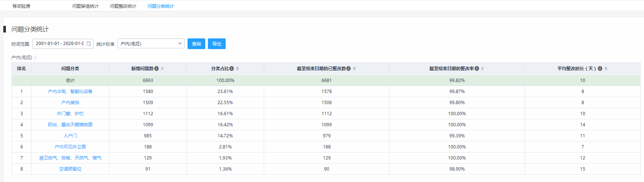Viewport: 644px width, 182px height.
Task: Click the 查询 button
Action: [x=196, y=44]
